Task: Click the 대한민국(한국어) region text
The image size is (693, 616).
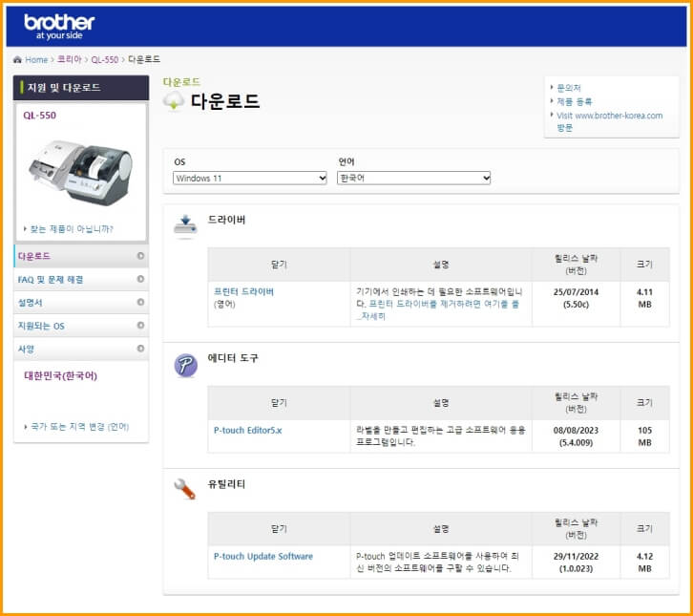Action: tap(60, 376)
